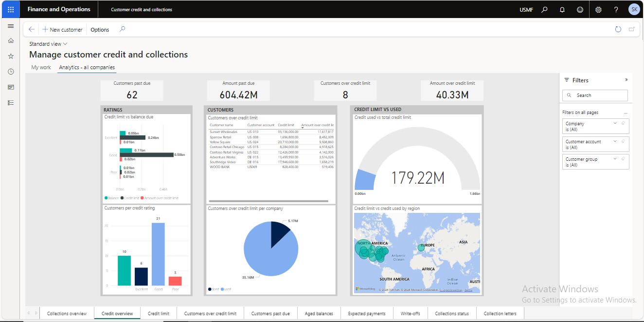The image size is (644, 322).
Task: Open the Aged balances report tab
Action: point(319,313)
